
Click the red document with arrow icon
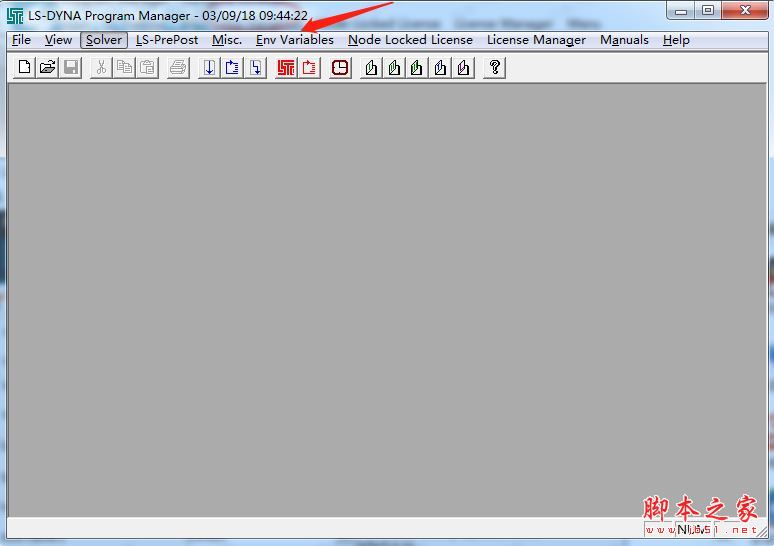(309, 67)
